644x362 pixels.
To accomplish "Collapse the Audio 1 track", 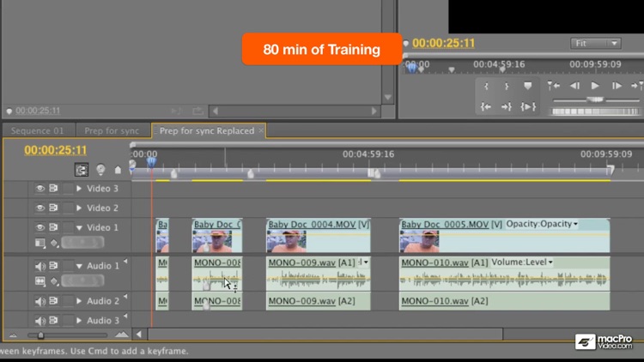I will point(79,266).
